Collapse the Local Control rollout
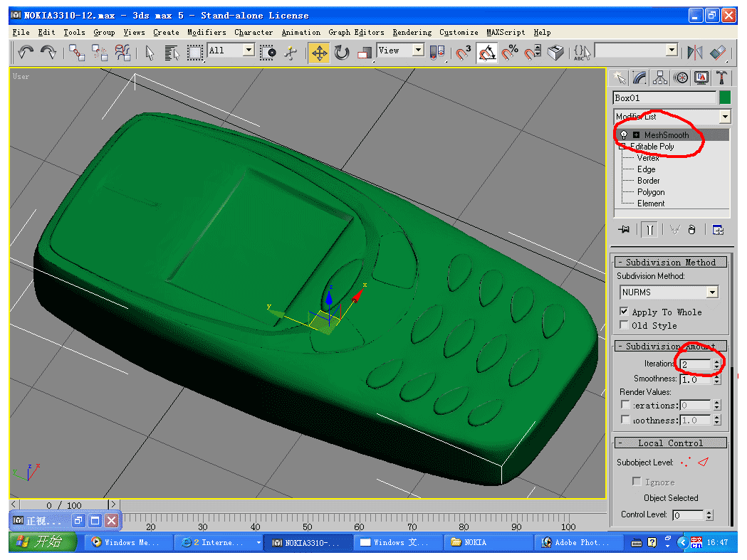This screenshot has width=747, height=560. coord(671,443)
